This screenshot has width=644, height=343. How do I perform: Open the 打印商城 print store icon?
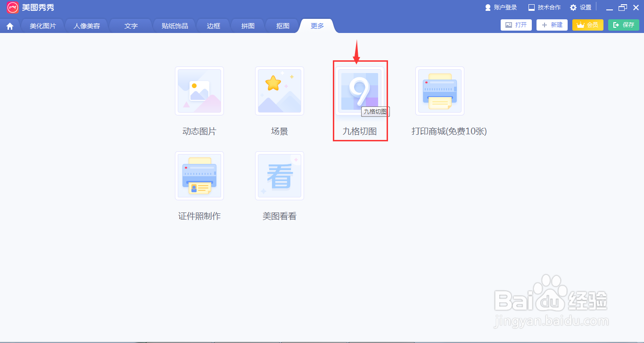pos(440,91)
